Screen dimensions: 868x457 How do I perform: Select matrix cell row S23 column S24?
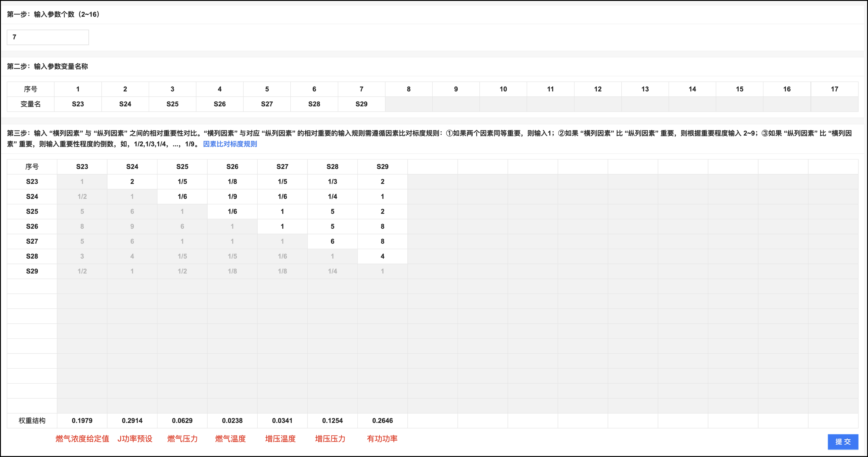[132, 182]
